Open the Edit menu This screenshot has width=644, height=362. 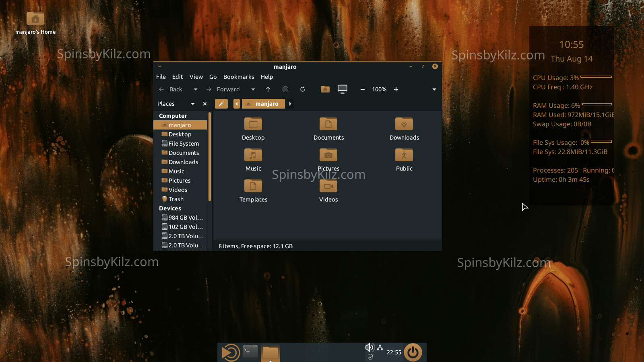tap(178, 77)
